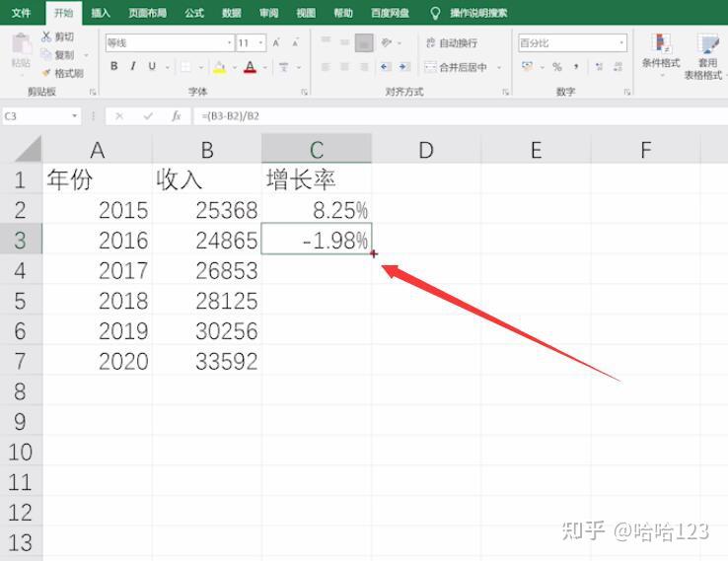Decrease font size with smaller A
Viewport: 728px width, 561px height.
[295, 43]
